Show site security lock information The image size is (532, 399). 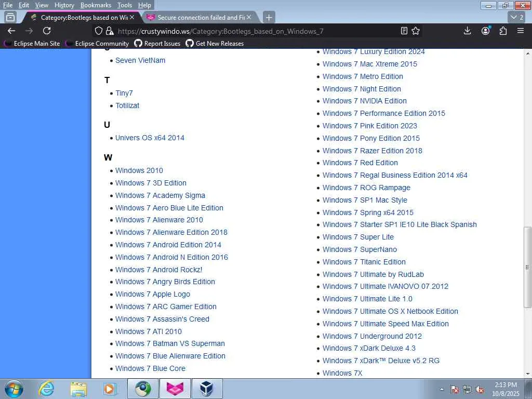coord(110,31)
